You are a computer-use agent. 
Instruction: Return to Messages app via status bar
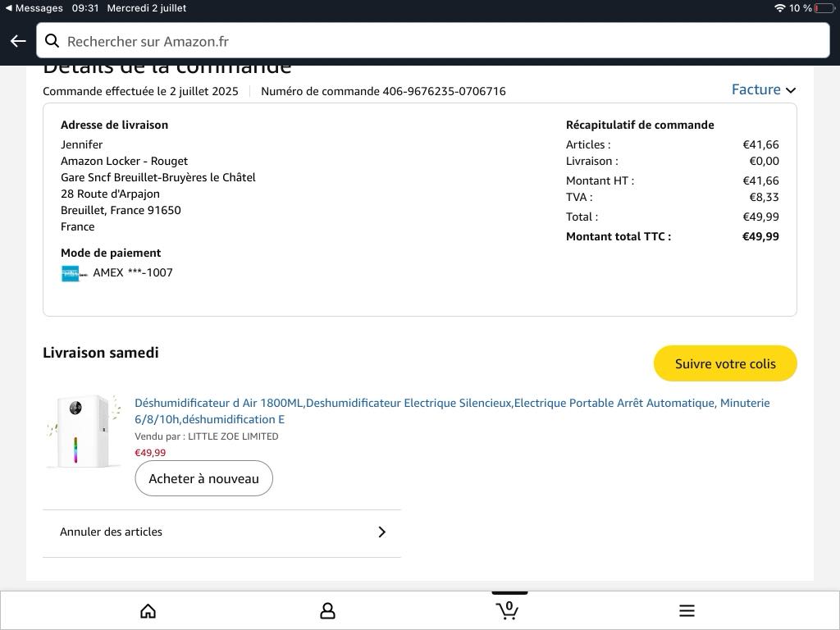pyautogui.click(x=34, y=8)
